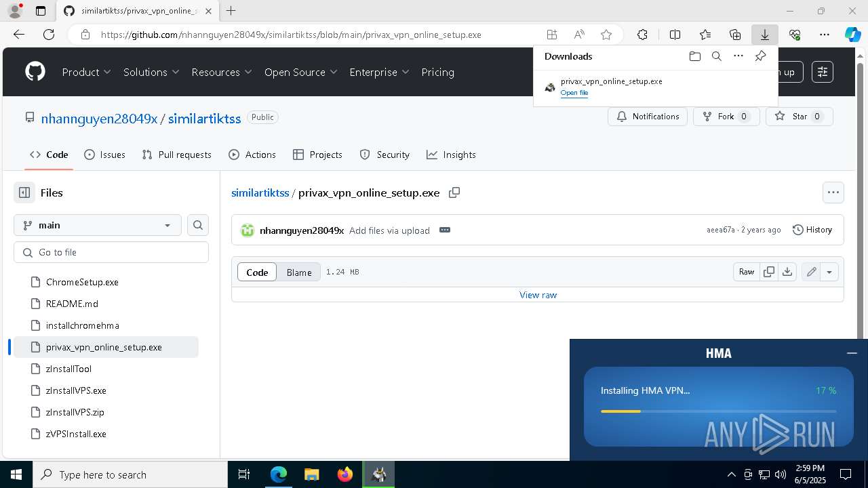This screenshot has width=868, height=488.
Task: Open Pull requests tab
Action: tap(177, 155)
